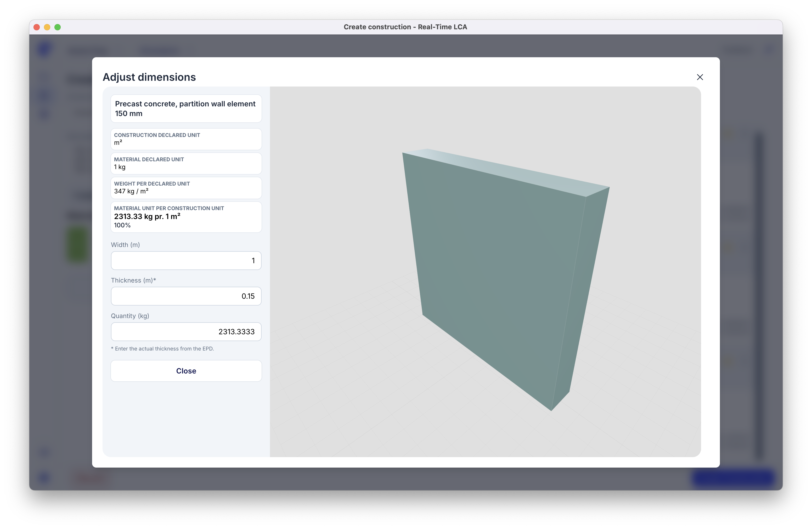Edit the Width (m) input field
812x529 pixels.
(x=186, y=261)
